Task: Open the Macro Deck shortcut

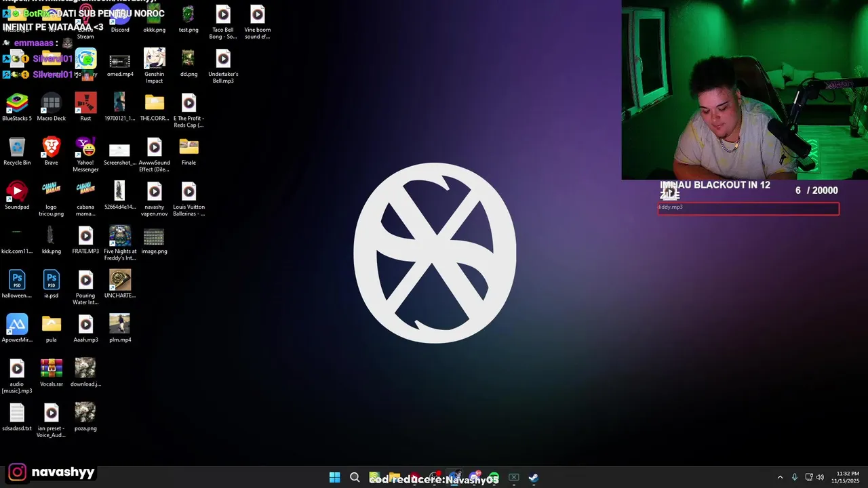Action: point(51,107)
